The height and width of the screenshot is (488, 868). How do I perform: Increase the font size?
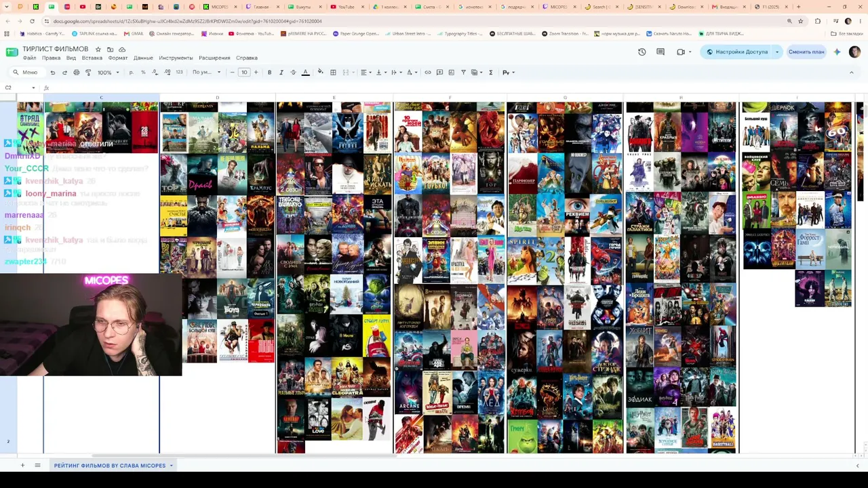[256, 73]
